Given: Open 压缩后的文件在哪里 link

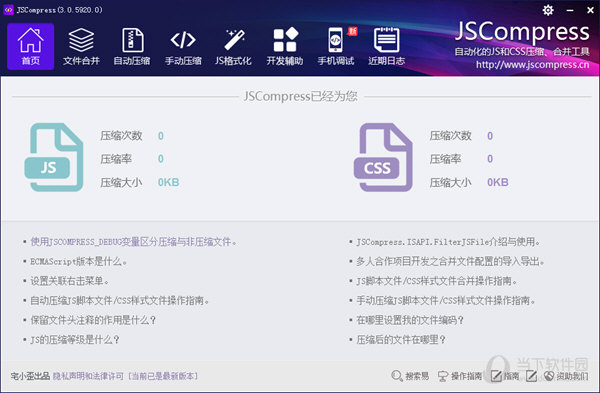Looking at the screenshot, I should click(x=401, y=339).
